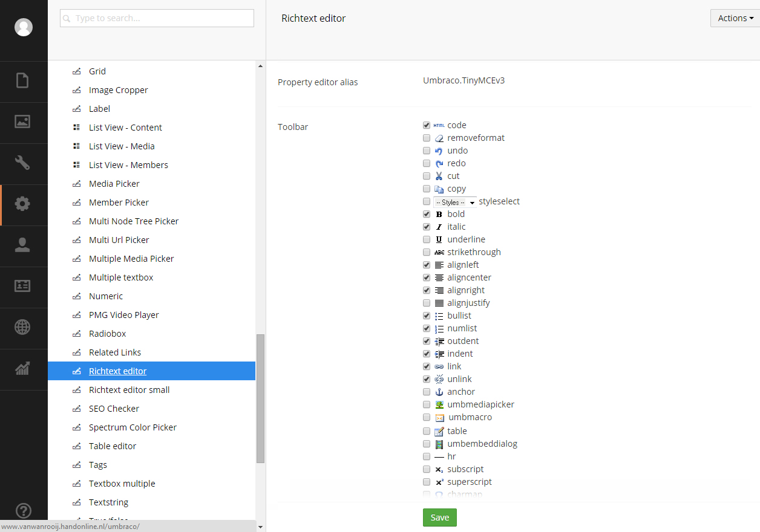Click the globe Translation icon
Image resolution: width=760 pixels, height=532 pixels.
(22, 327)
